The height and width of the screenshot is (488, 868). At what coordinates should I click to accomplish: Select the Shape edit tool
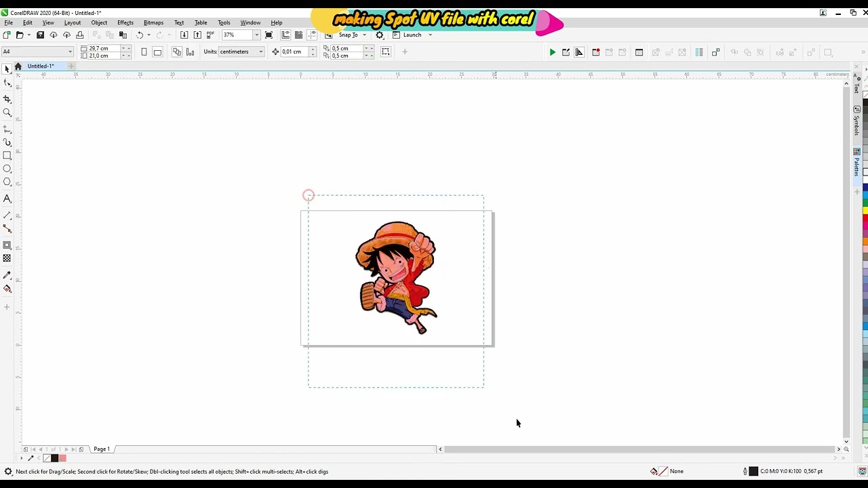7,83
